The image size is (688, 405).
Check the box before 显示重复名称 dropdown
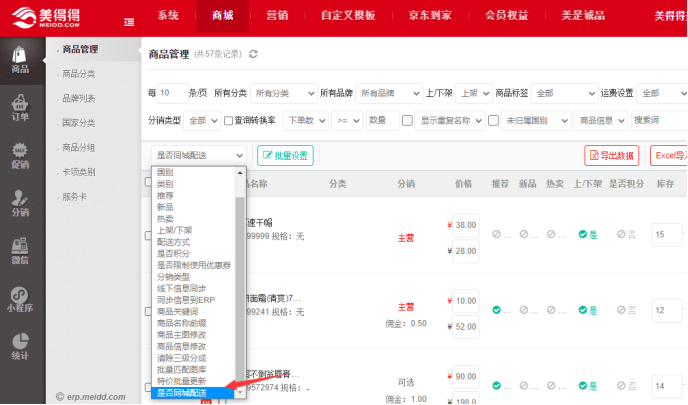(407, 121)
